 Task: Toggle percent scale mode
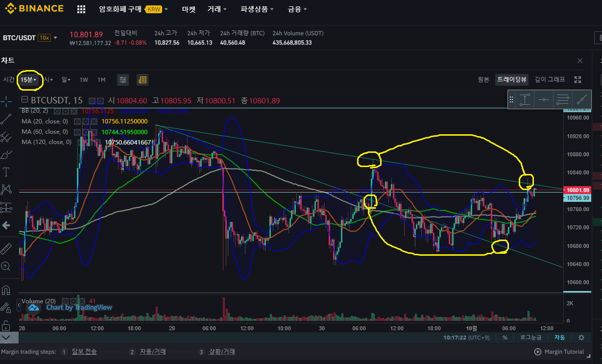pyautogui.click(x=505, y=338)
